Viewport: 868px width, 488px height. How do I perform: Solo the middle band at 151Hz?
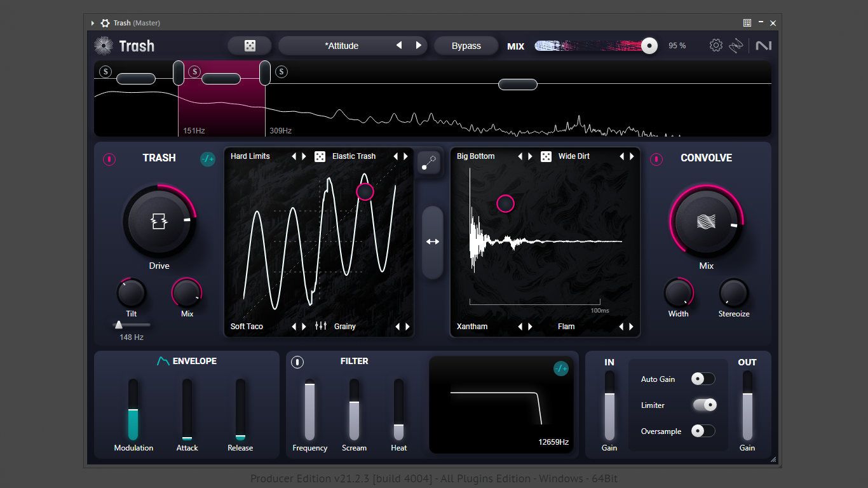194,72
